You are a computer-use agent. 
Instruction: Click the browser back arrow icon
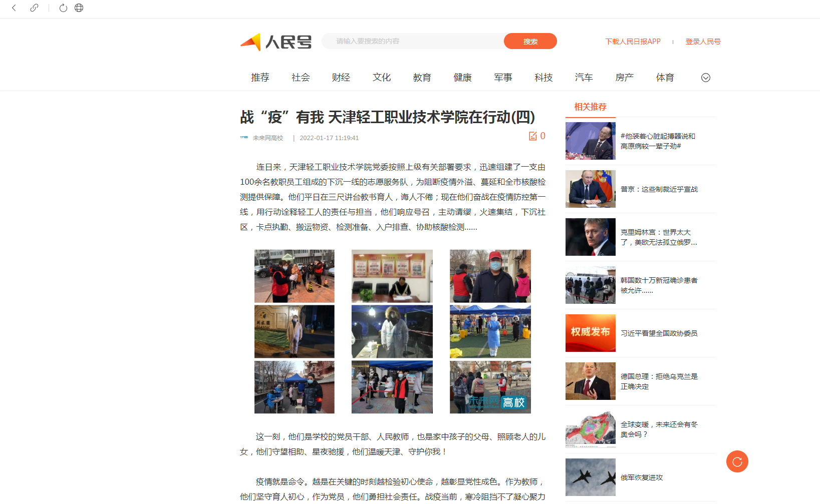coord(14,8)
